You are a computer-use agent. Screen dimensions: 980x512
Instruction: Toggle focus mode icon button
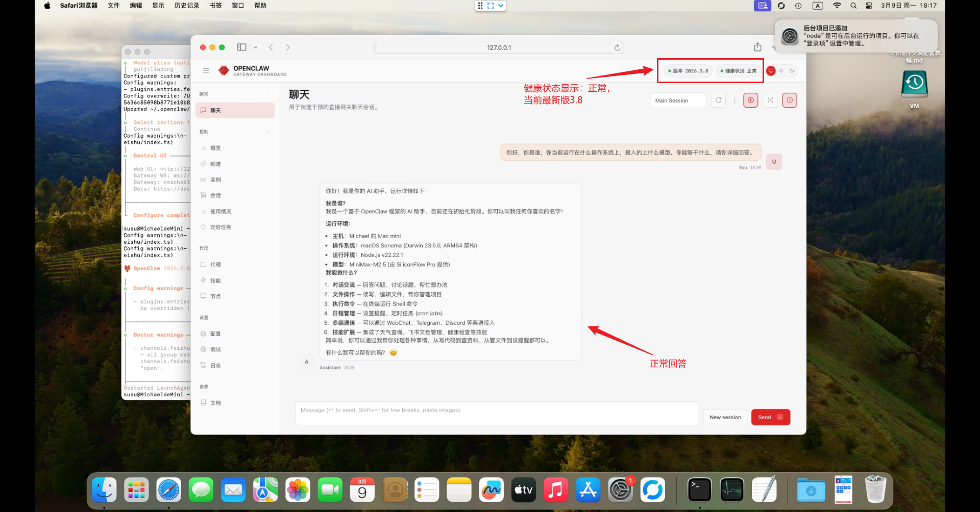[770, 100]
